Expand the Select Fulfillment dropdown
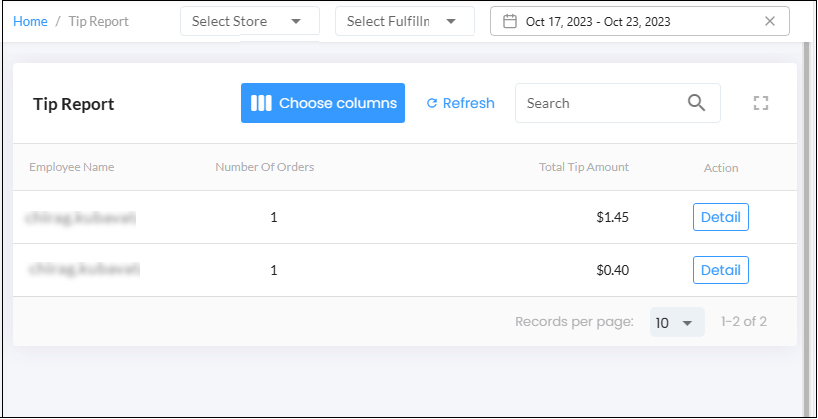Image resolution: width=818 pixels, height=419 pixels. tap(405, 21)
